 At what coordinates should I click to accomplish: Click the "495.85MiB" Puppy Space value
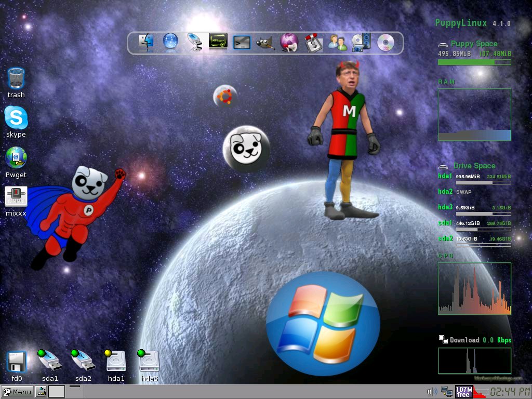pos(454,54)
